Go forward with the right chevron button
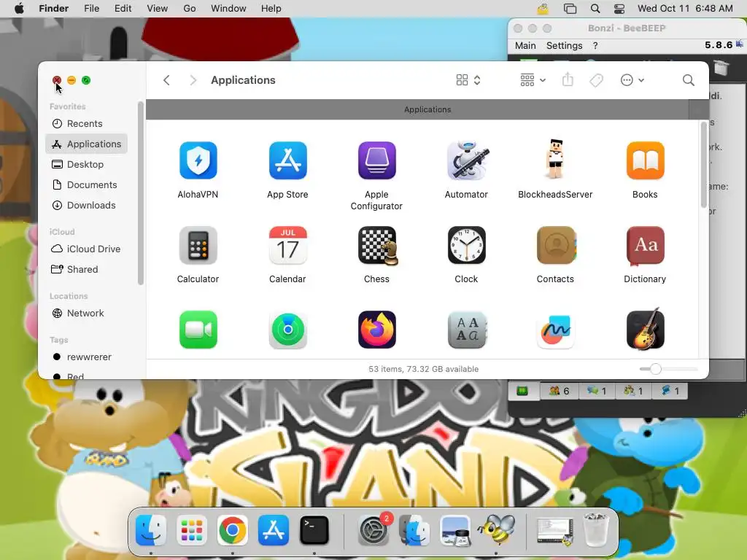747x560 pixels. pos(193,80)
